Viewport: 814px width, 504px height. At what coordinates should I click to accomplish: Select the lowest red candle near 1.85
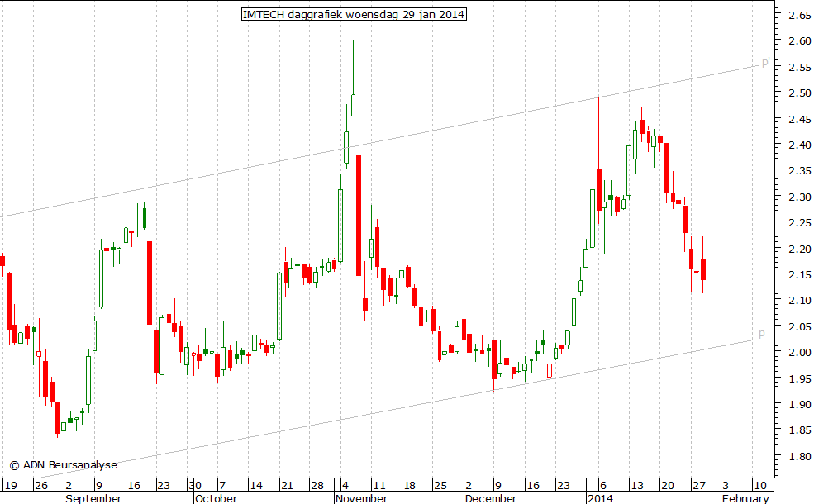58,418
